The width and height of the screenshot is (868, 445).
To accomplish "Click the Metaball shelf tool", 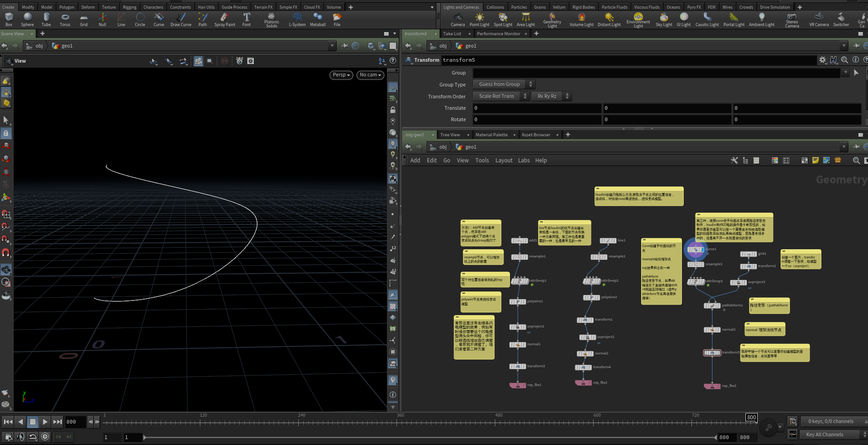I will [318, 19].
